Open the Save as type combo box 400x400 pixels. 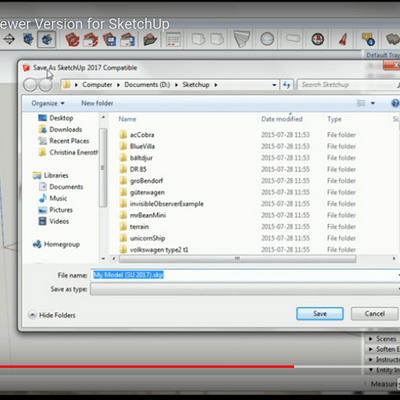[245, 289]
